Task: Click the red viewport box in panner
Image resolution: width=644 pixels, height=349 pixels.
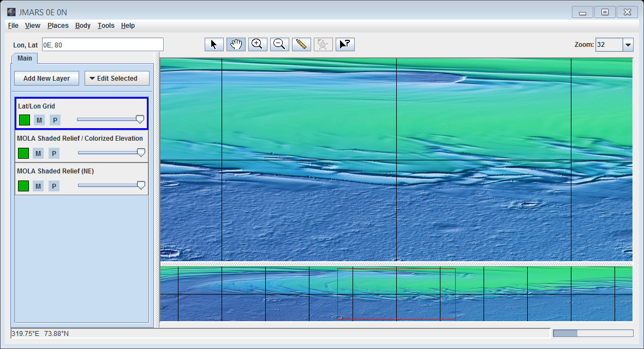Action: click(396, 294)
